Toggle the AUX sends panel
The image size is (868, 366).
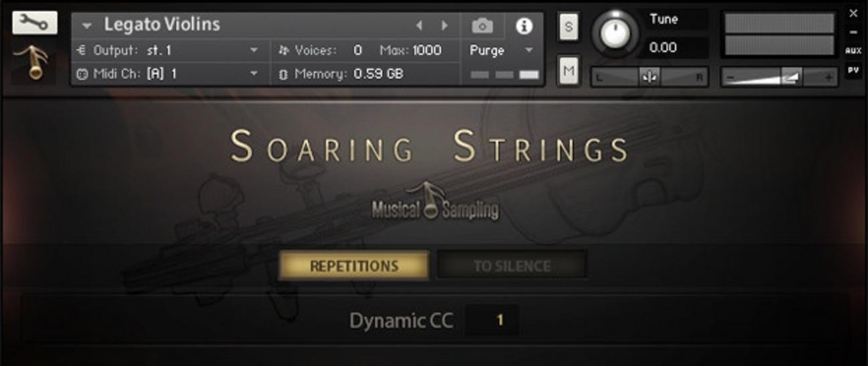[x=853, y=51]
